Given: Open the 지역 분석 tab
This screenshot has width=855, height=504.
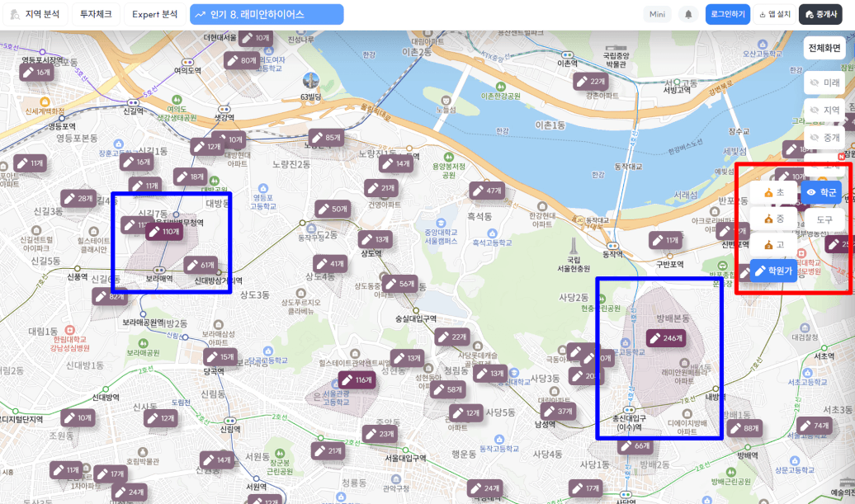Looking at the screenshot, I should pos(35,15).
